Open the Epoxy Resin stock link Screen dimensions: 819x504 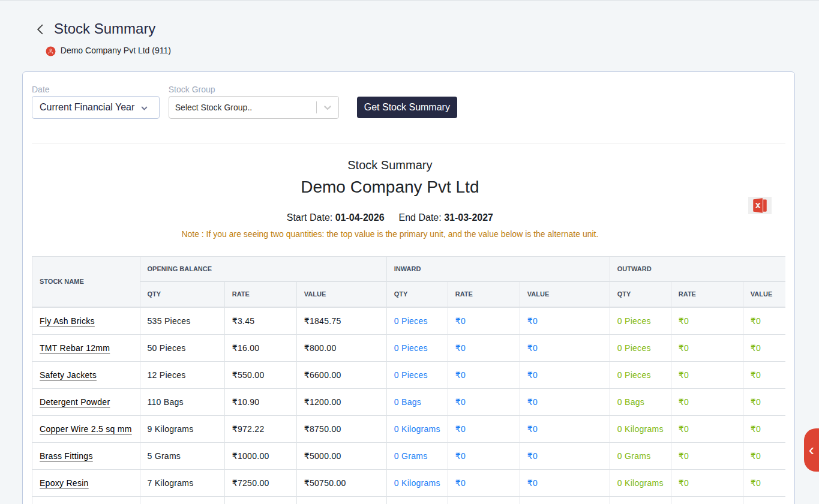[64, 483]
